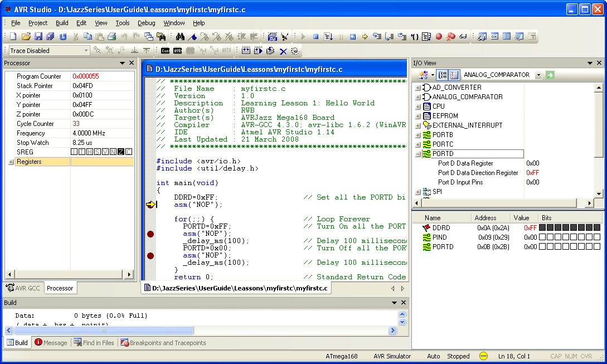Open the Processor panel options arrow
This screenshot has height=364, width=607.
point(122,63)
